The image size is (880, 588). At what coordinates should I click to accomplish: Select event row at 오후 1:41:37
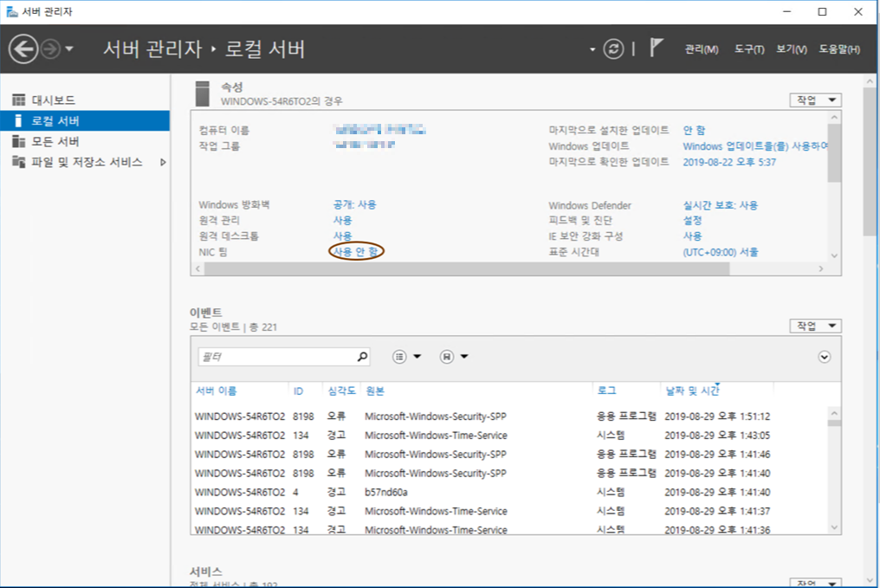click(509, 511)
